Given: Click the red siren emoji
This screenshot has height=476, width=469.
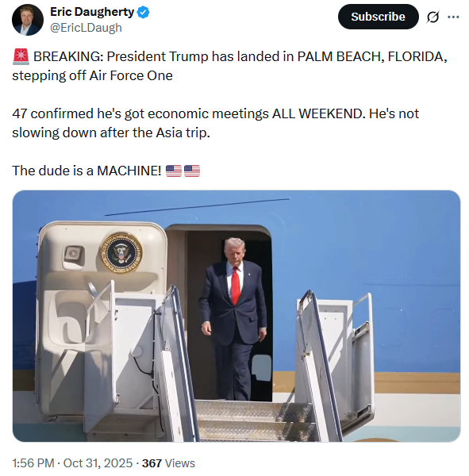Looking at the screenshot, I should [x=21, y=57].
